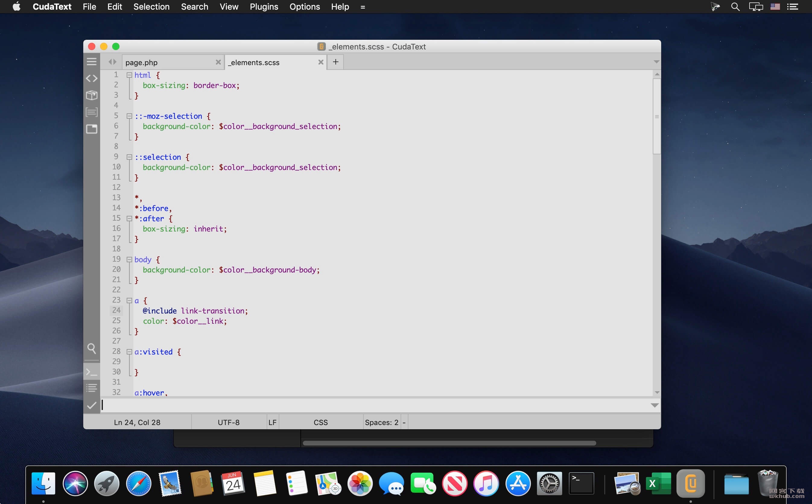Image resolution: width=812 pixels, height=504 pixels.
Task: Open the Find magnifier in sidebar
Action: tap(91, 349)
